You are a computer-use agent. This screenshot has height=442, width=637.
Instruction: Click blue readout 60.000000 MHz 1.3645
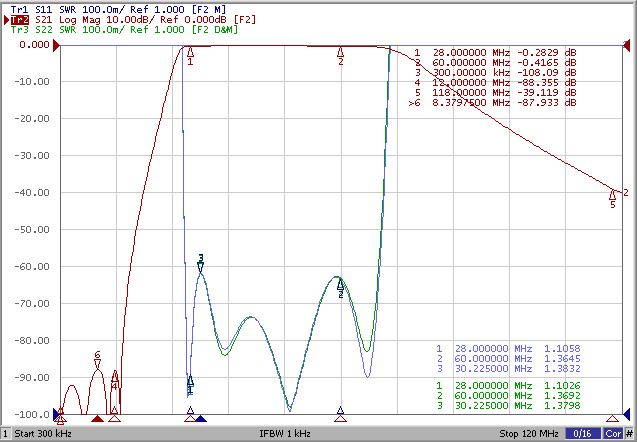coord(508,359)
